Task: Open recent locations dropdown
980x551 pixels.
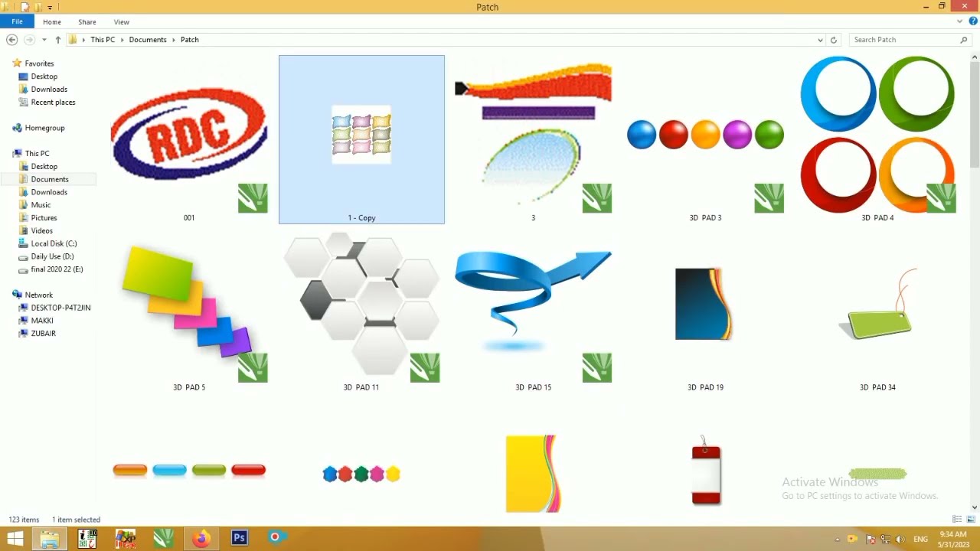Action: click(44, 40)
